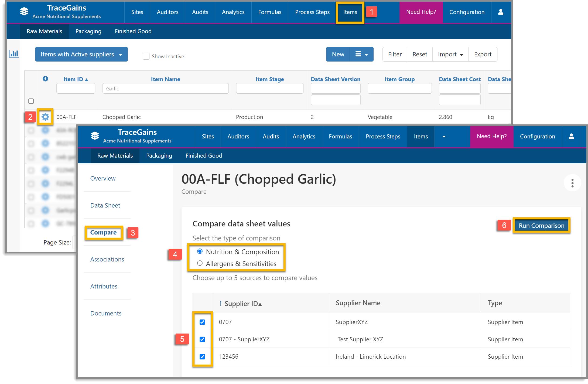Image resolution: width=588 pixels, height=384 pixels.
Task: Sort suppliers by the Supplier ID column
Action: pyautogui.click(x=240, y=304)
